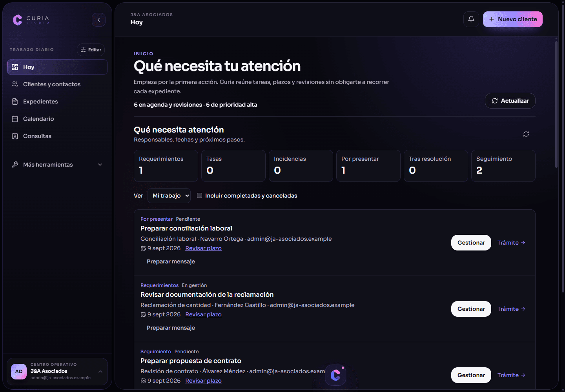
Task: Select the Tasas summary card
Action: [233, 166]
